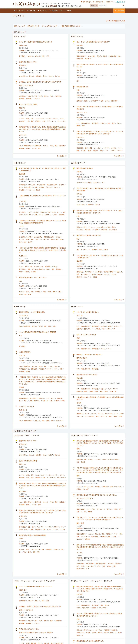The width and height of the screenshot is (138, 644).
Task: Open author ジュエヌク in monthly ranking
Action: click(x=23, y=201)
